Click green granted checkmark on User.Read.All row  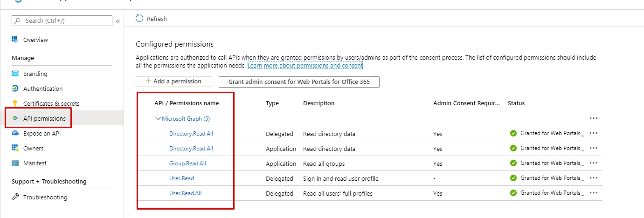(513, 193)
